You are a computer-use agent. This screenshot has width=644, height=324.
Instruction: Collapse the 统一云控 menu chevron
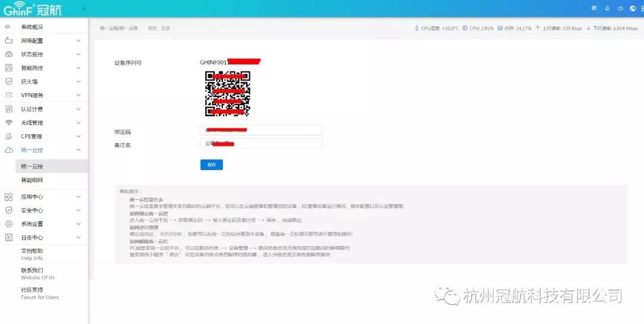point(79,150)
